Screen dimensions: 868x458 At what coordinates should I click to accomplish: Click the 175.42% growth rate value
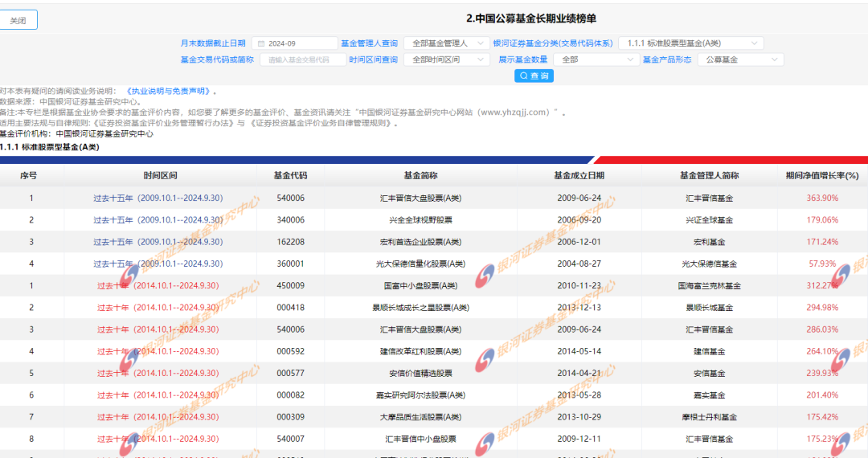click(822, 417)
